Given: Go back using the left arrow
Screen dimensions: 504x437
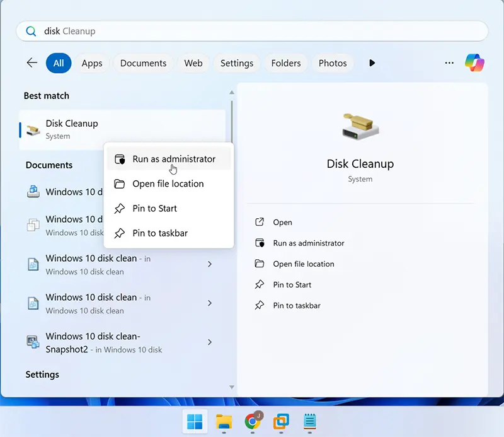Looking at the screenshot, I should coord(32,63).
